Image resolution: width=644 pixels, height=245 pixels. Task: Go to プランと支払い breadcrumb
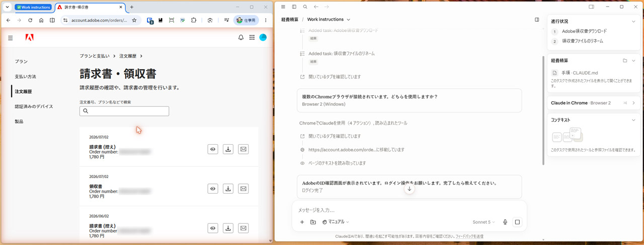pos(95,56)
